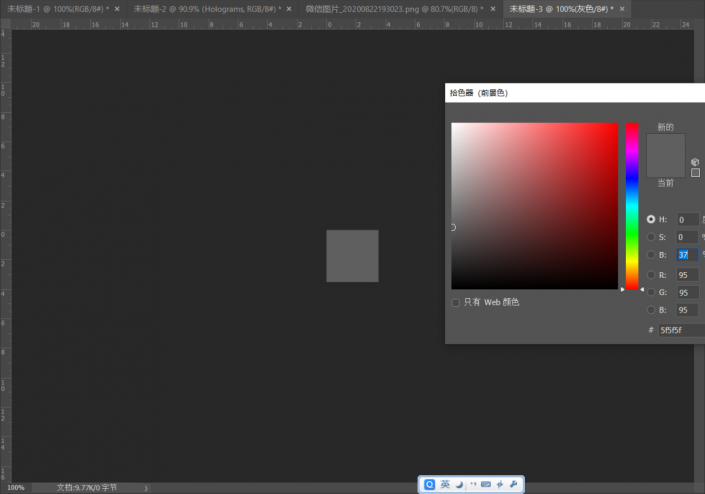Select the H hue radio button
This screenshot has height=494, width=705.
tap(651, 219)
